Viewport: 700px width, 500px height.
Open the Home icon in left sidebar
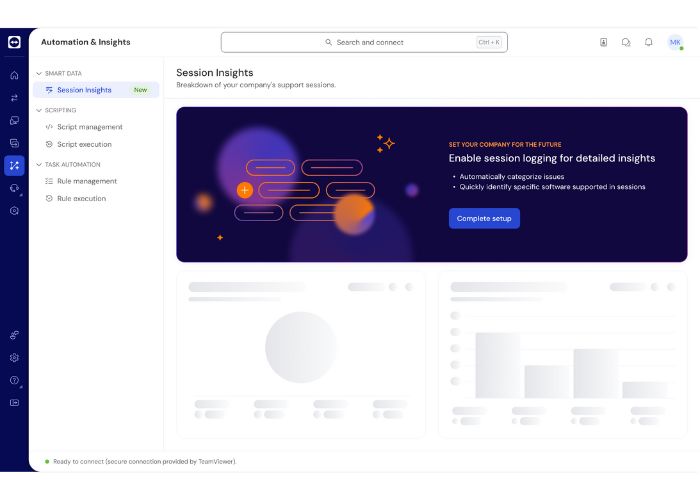[14, 75]
